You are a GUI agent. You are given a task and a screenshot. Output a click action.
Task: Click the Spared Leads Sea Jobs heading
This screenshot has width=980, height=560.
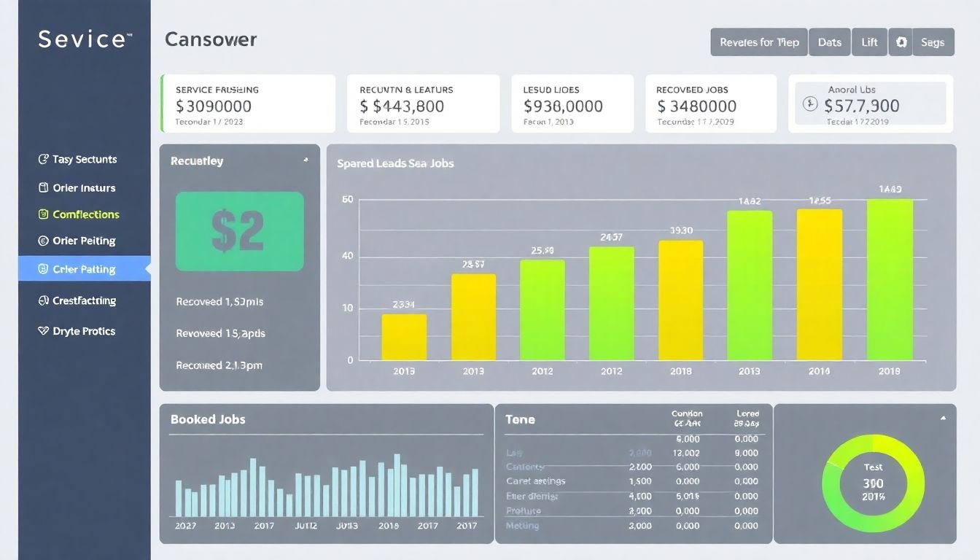395,163
